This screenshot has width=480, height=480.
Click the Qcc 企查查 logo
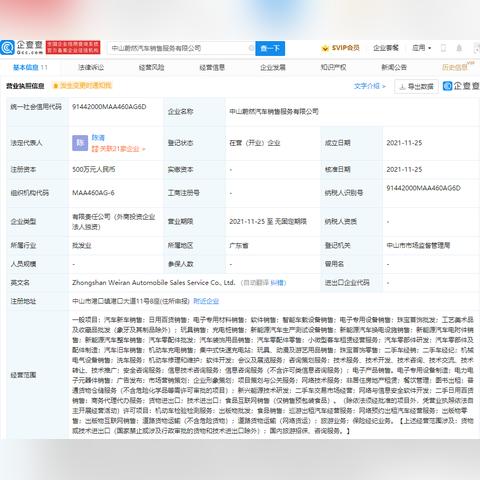click(x=22, y=48)
